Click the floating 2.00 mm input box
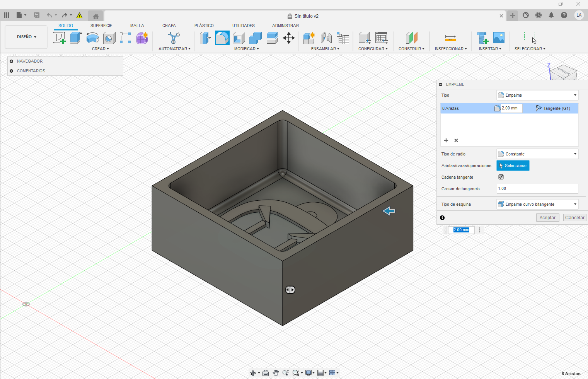This screenshot has height=379, width=588. point(461,230)
